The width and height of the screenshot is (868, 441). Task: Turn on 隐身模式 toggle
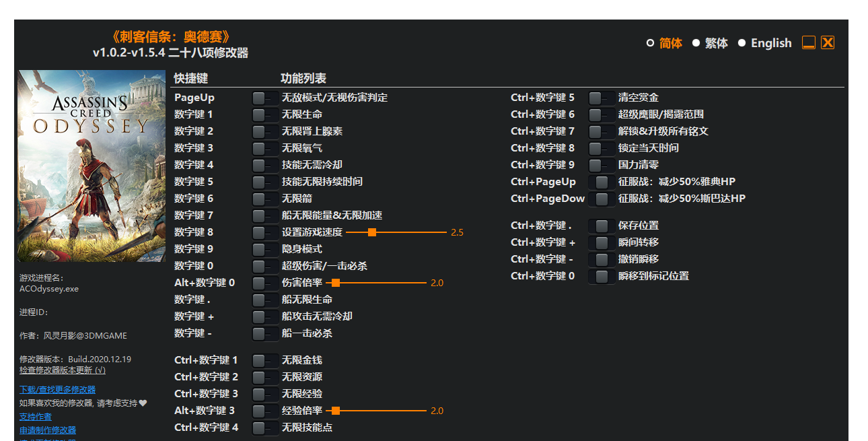265,249
